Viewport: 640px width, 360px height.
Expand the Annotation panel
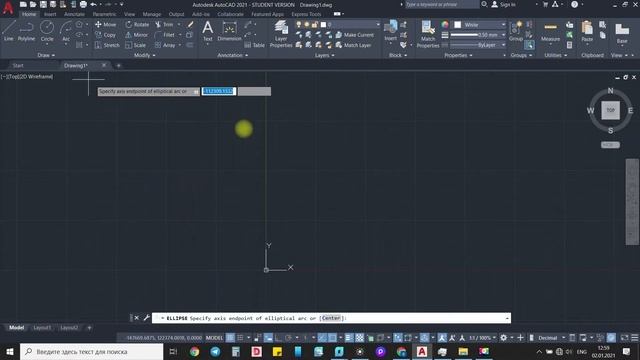[233, 55]
